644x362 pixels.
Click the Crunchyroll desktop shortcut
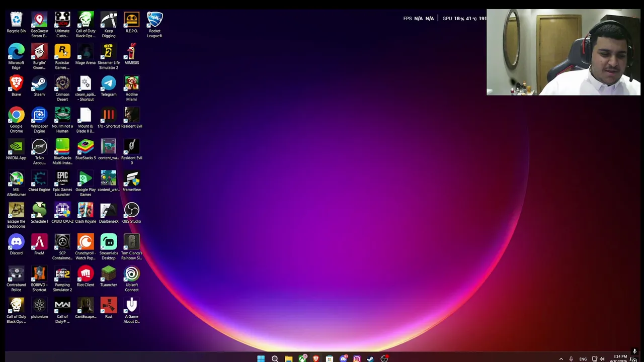[x=86, y=247]
